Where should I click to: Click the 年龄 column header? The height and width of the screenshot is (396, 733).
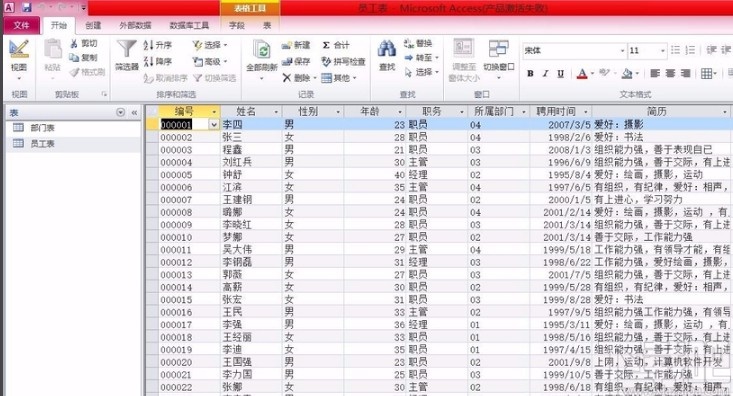point(375,111)
